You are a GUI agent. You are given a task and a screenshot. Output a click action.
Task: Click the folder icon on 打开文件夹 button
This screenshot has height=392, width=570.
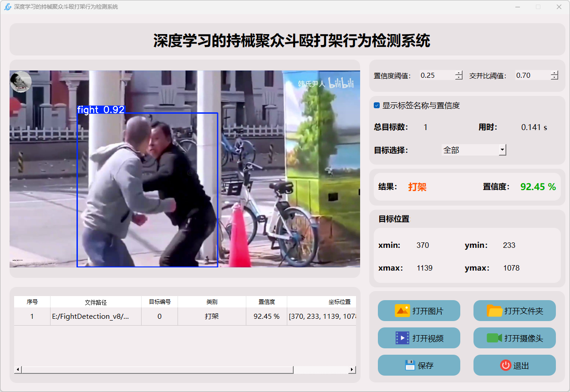click(494, 311)
